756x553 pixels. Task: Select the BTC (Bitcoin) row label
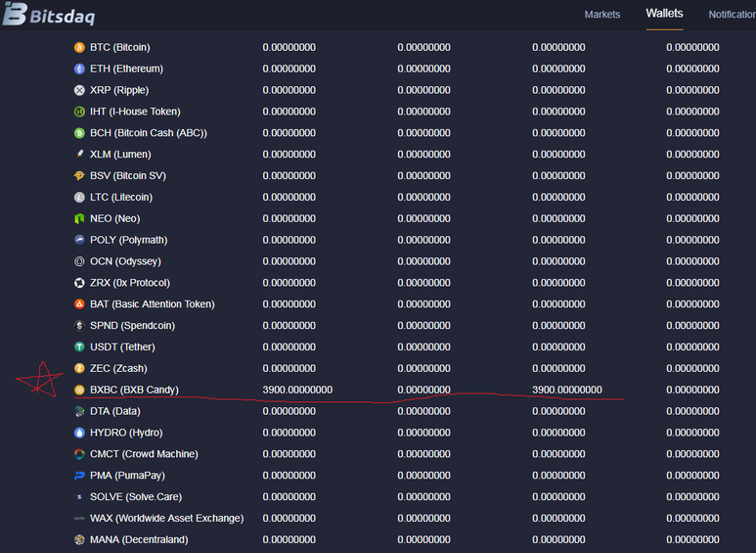(x=120, y=47)
